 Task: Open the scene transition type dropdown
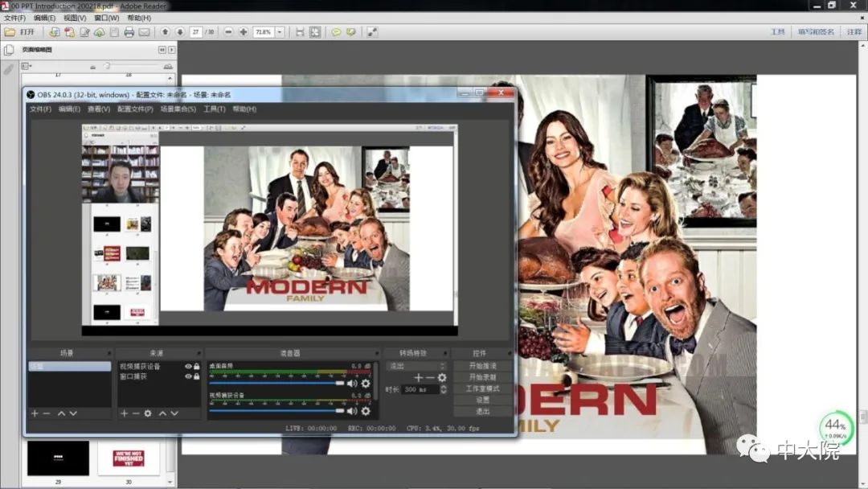416,366
